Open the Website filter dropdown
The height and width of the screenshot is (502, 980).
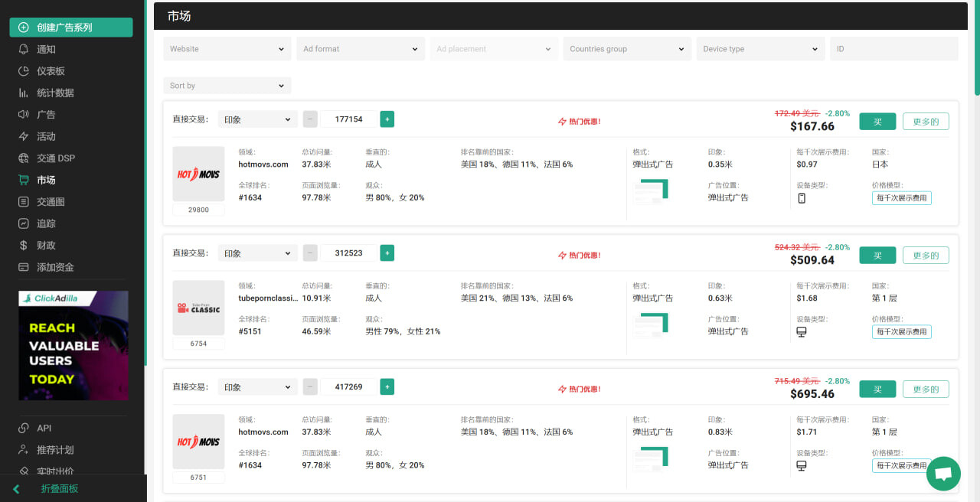(227, 49)
